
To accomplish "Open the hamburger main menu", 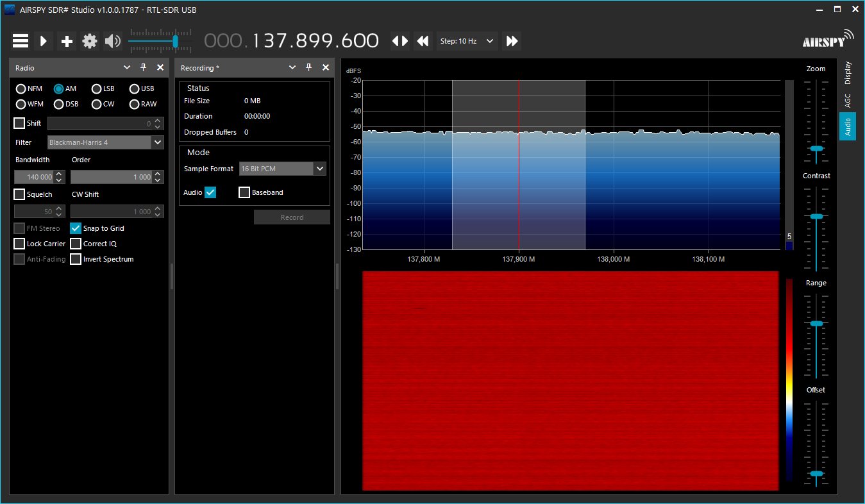I will point(21,41).
